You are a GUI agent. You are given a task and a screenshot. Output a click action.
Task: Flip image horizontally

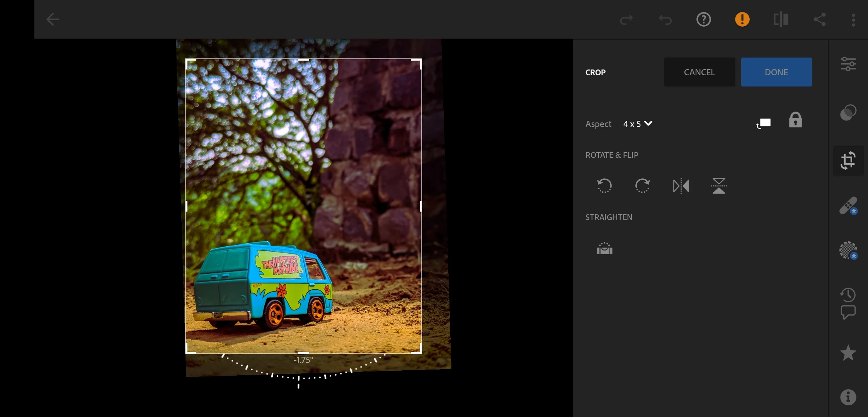pyautogui.click(x=681, y=186)
